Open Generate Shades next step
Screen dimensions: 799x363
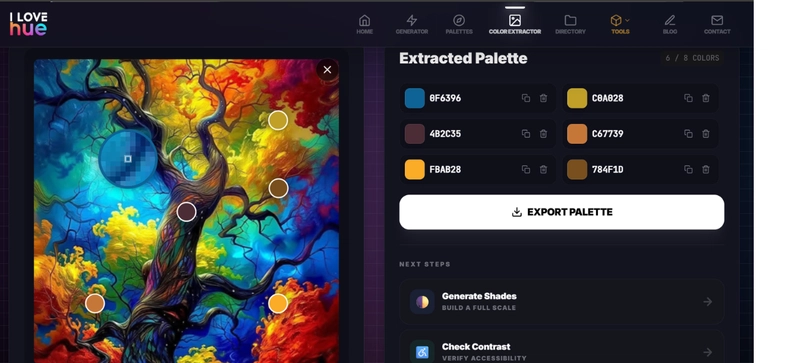(x=562, y=301)
